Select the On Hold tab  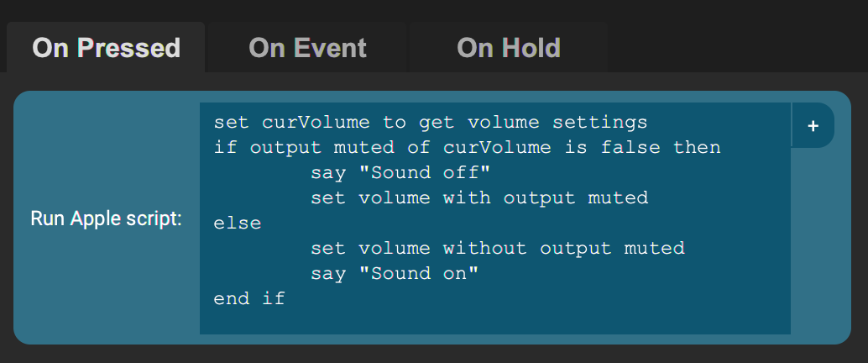tap(508, 47)
